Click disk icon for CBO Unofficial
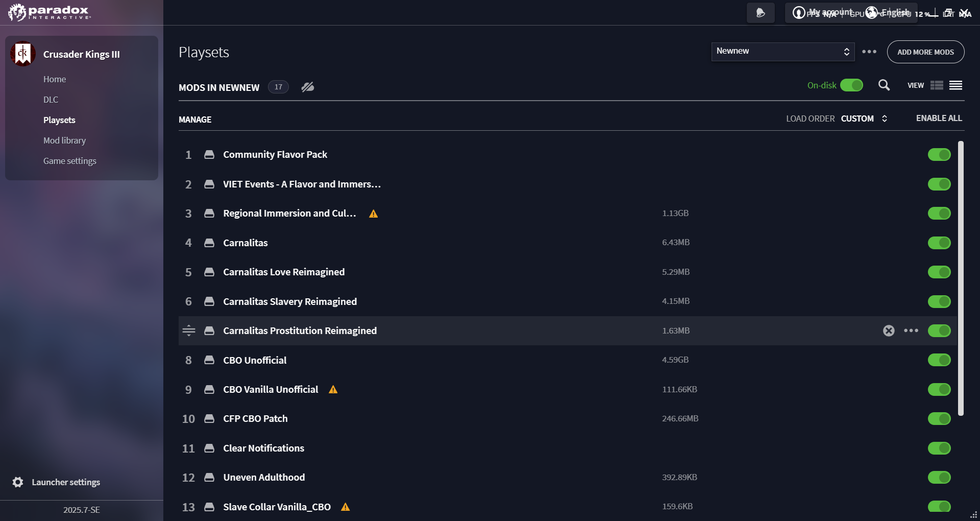Image resolution: width=980 pixels, height=521 pixels. pyautogui.click(x=209, y=360)
